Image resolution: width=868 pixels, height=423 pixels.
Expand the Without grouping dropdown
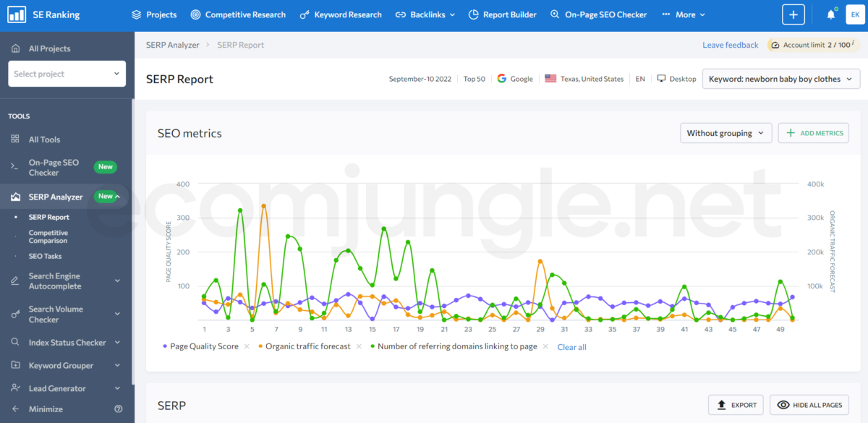tap(726, 133)
